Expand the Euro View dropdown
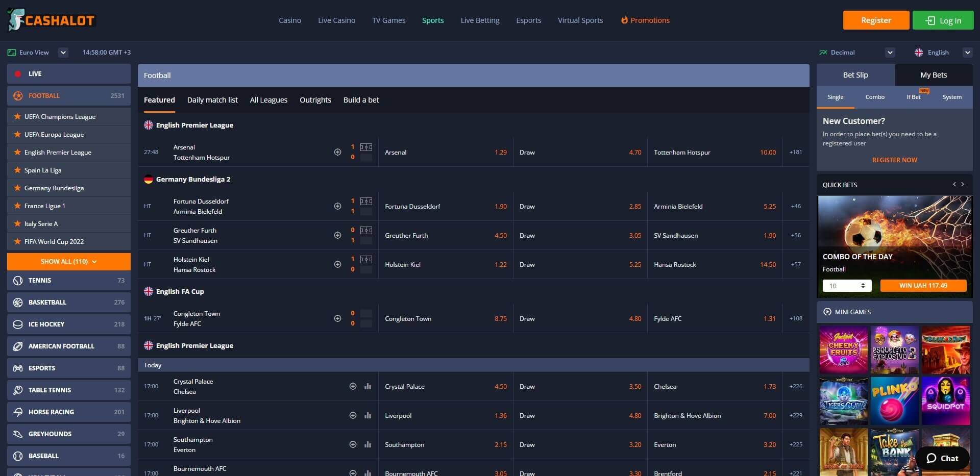 click(x=63, y=53)
